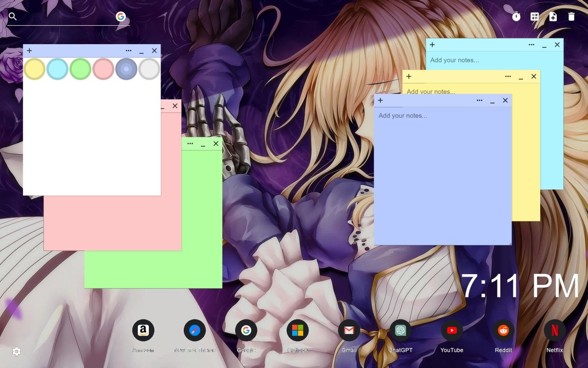Open the Reddit shortcut
Viewport: 588px width, 368px height.
503,330
